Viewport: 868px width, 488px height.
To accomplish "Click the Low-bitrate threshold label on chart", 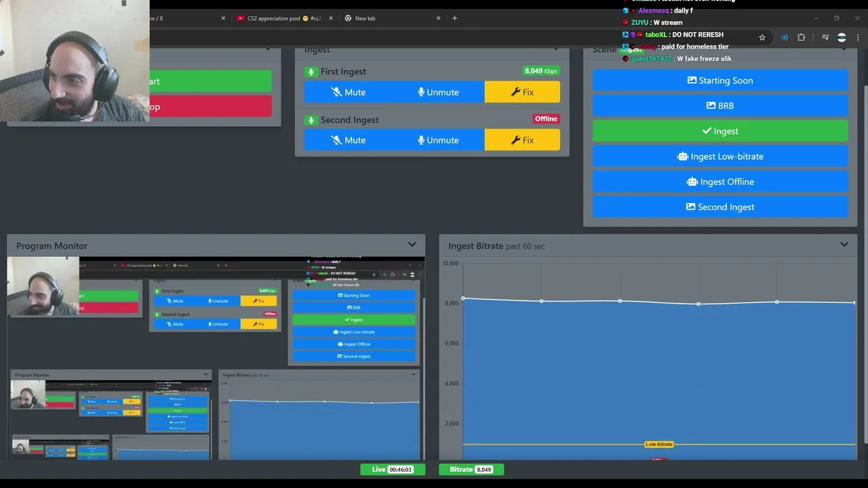I will click(x=658, y=445).
